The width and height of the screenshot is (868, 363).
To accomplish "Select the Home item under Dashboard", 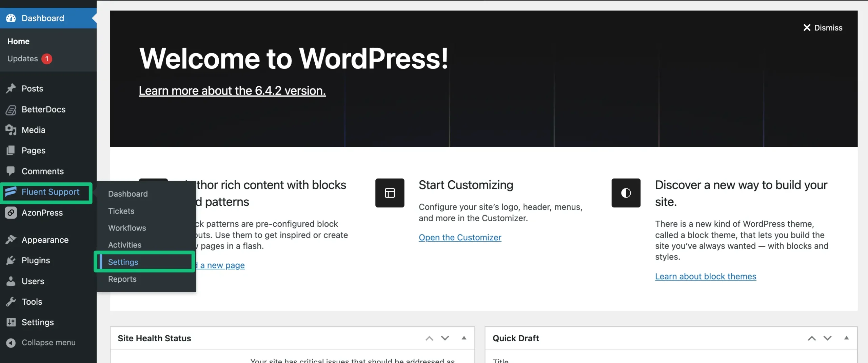I will 18,41.
